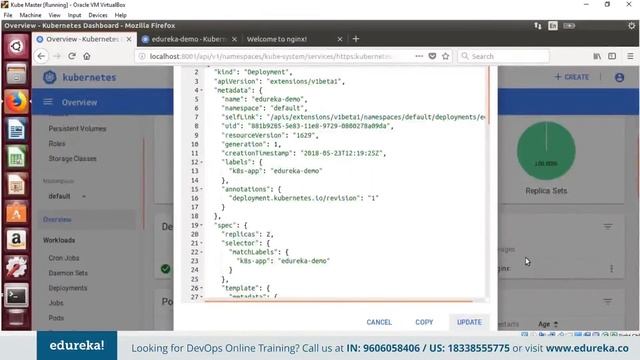Open the VirtualBox Input menu
Image resolution: width=640 pixels, height=360 pixels.
point(74,15)
